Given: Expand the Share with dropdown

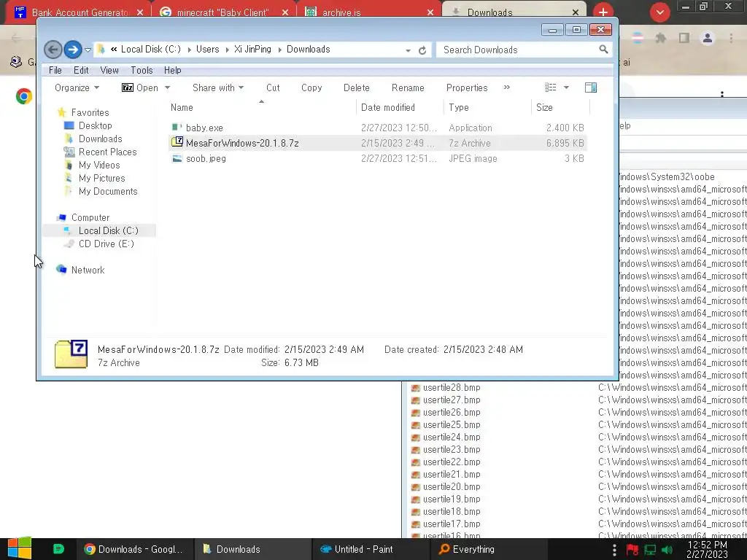Looking at the screenshot, I should [x=217, y=87].
